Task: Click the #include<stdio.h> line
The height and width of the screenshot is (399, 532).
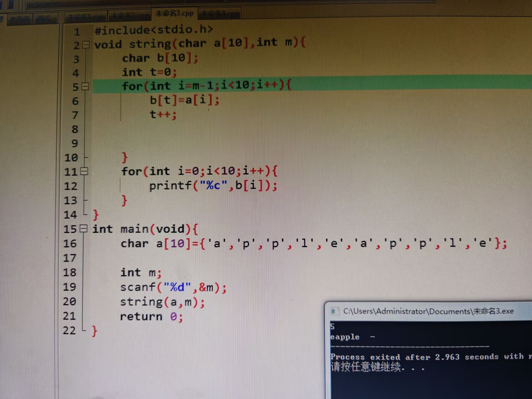Action: coord(154,30)
